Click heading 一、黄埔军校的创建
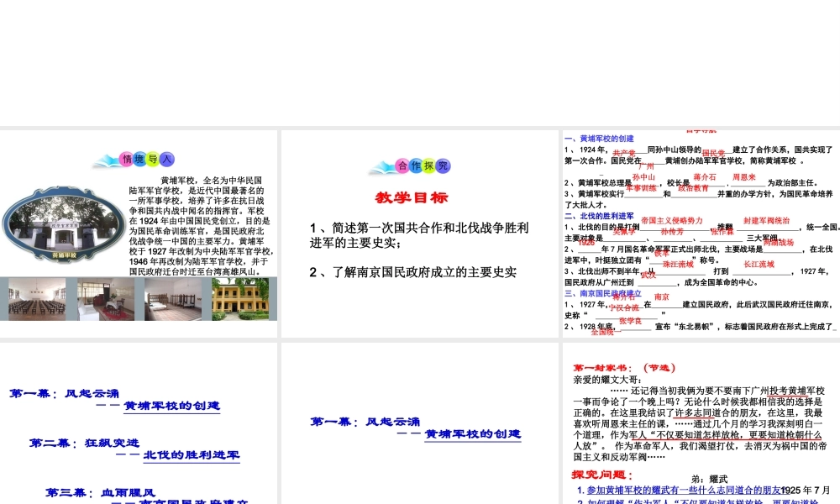Viewport: 840px width, 504px height. [x=600, y=139]
